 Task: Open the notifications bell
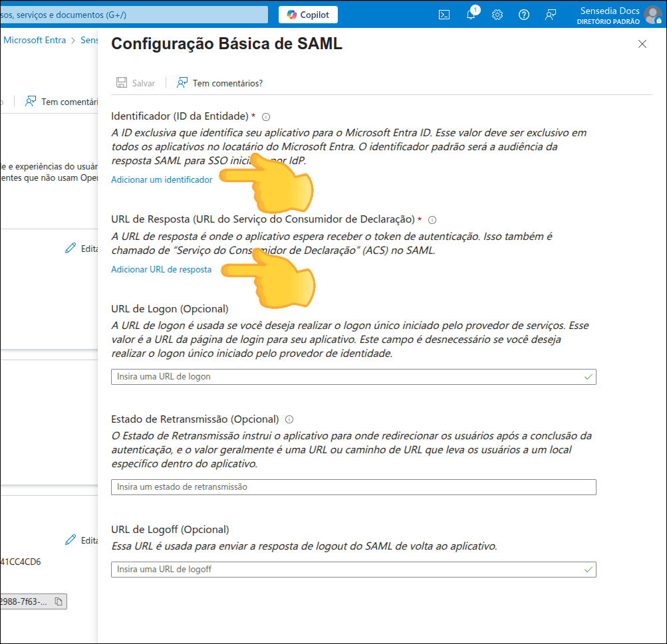click(471, 14)
